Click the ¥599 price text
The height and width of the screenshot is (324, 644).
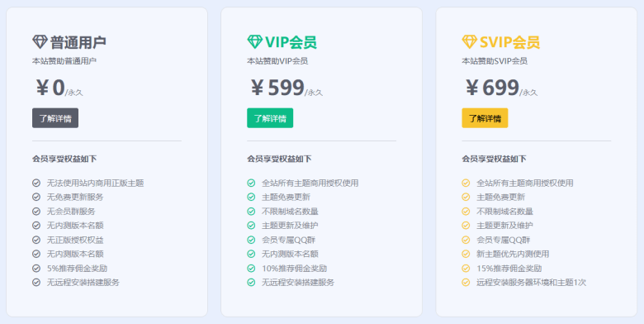[277, 88]
